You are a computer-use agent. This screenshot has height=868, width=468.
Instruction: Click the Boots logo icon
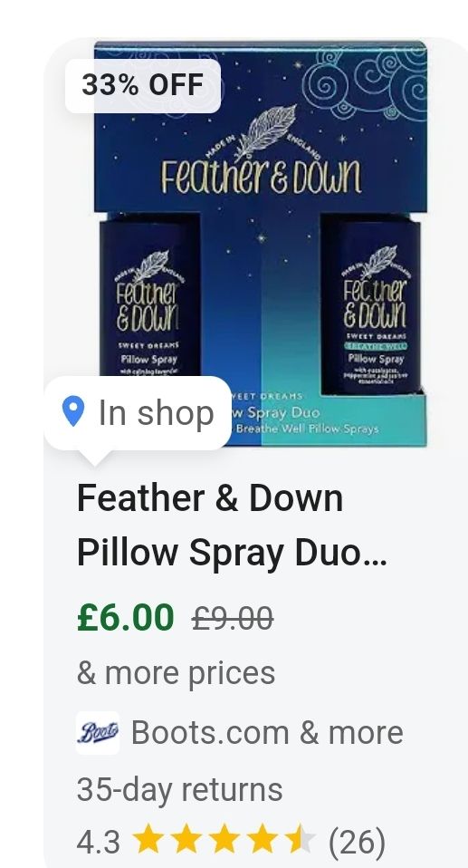coord(98,732)
